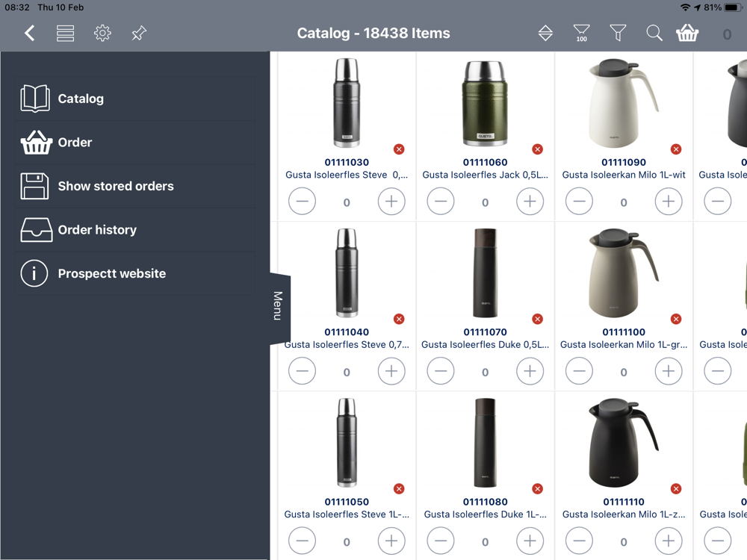Decrease quantity of item 01111060
This screenshot has height=560, width=747.
pyautogui.click(x=441, y=202)
